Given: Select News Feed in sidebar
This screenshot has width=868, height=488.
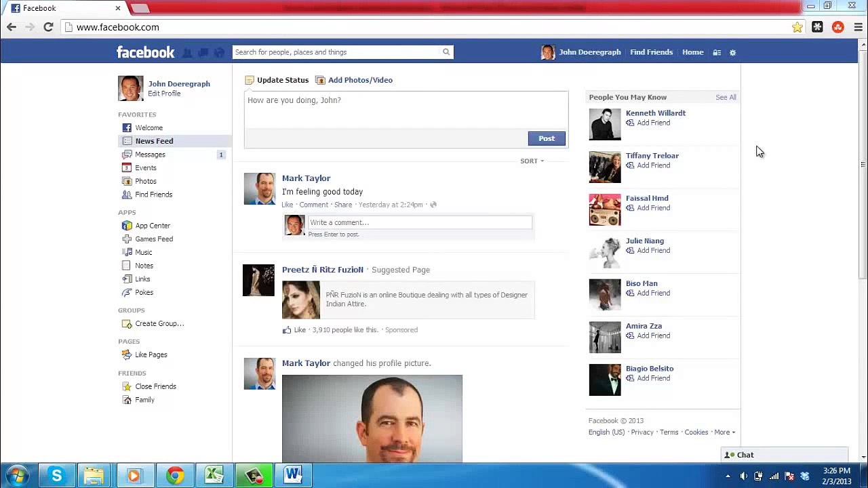Looking at the screenshot, I should (x=174, y=141).
